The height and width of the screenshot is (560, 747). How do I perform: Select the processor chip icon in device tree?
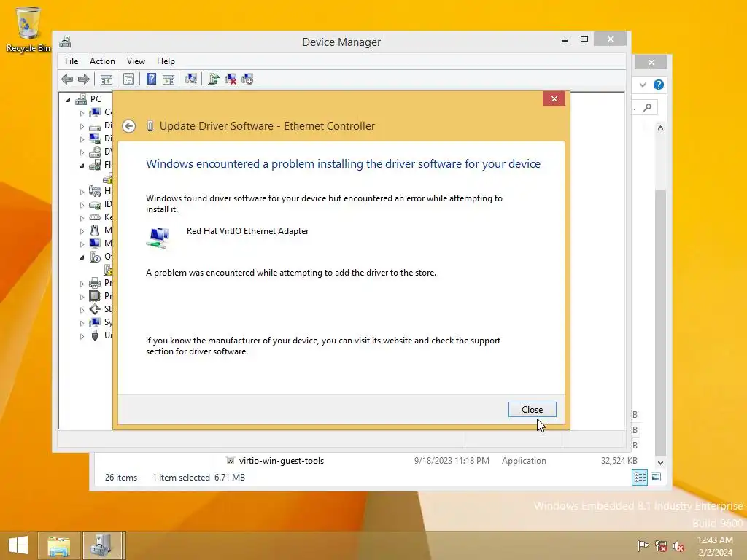pos(95,296)
